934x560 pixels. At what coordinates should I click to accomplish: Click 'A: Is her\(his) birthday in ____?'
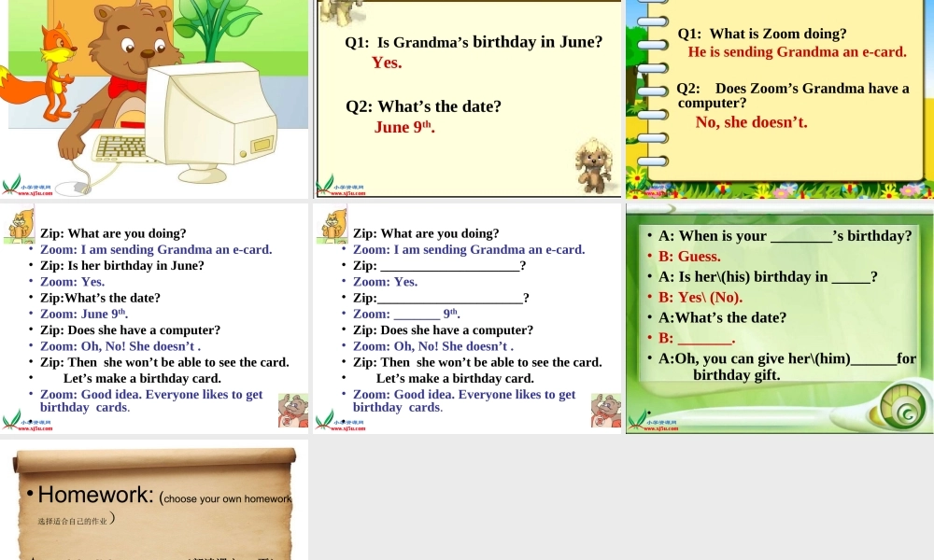[768, 276]
